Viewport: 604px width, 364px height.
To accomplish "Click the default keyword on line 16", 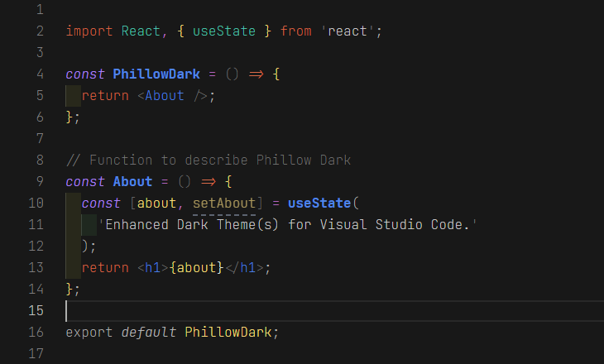I will tap(149, 332).
